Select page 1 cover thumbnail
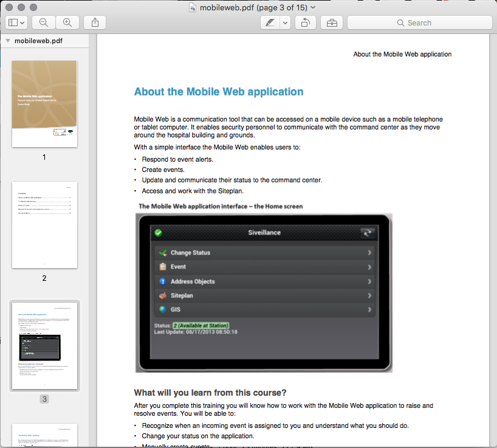 pyautogui.click(x=44, y=103)
